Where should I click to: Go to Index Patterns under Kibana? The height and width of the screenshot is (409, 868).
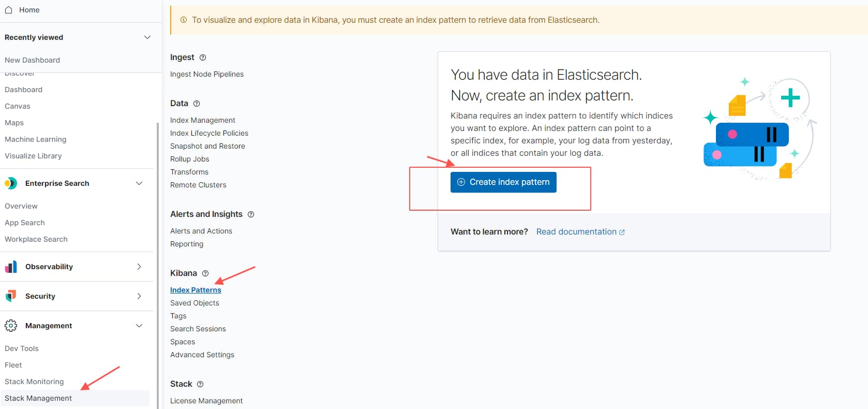pyautogui.click(x=196, y=290)
